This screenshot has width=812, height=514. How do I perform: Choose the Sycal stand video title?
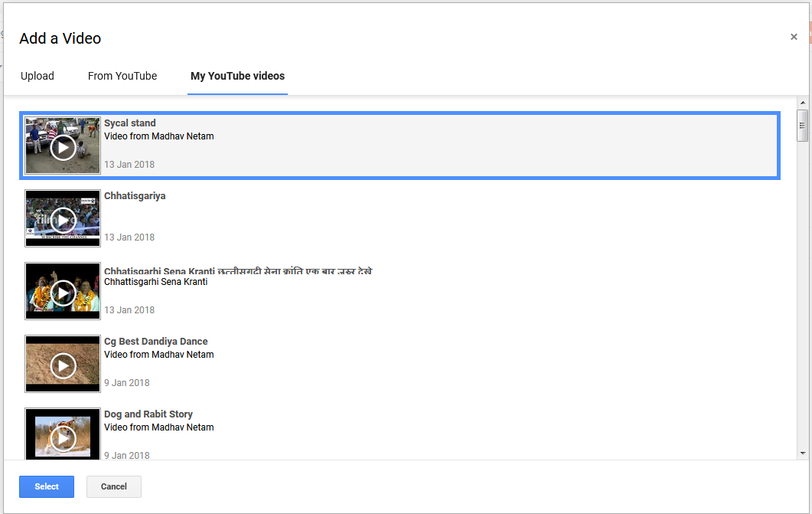tap(130, 123)
